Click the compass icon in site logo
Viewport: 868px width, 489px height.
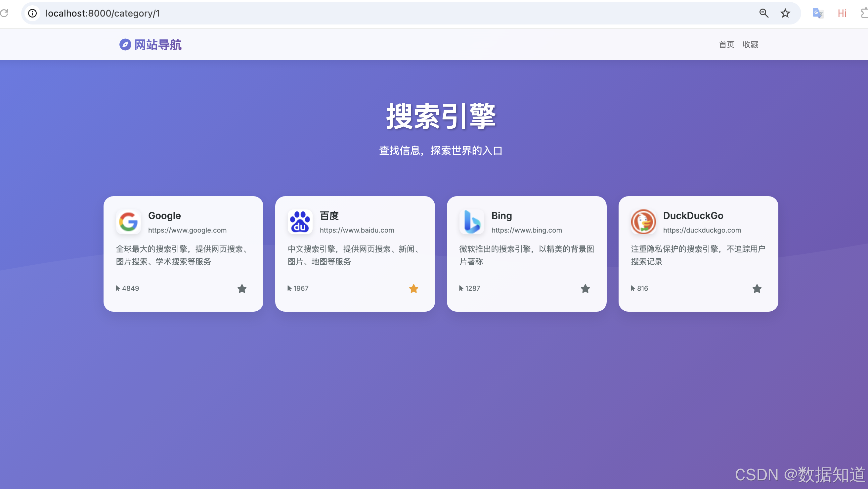pyautogui.click(x=125, y=44)
